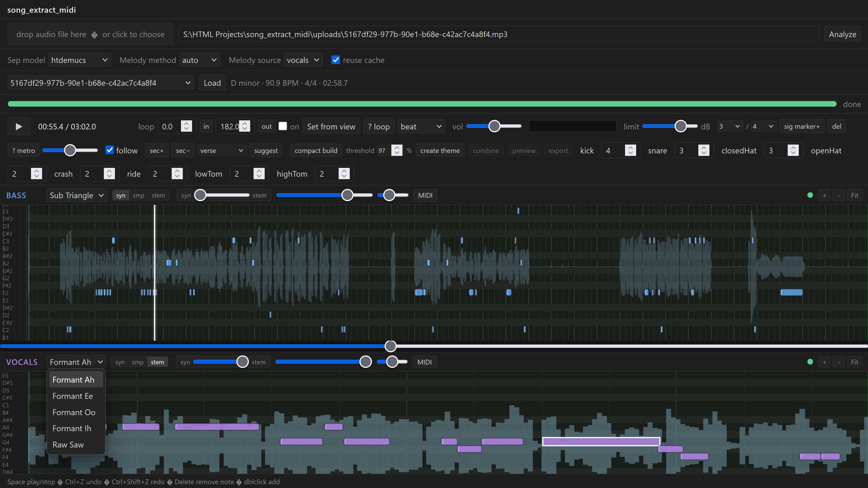Click the loop 'out' button

pos(266,126)
